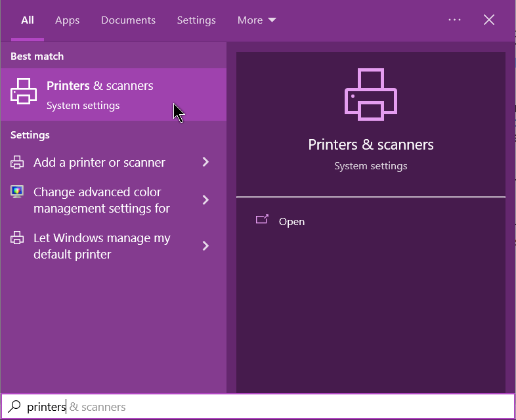Click printer icon beside Let Windows manage default printer
This screenshot has width=516, height=420.
(17, 238)
